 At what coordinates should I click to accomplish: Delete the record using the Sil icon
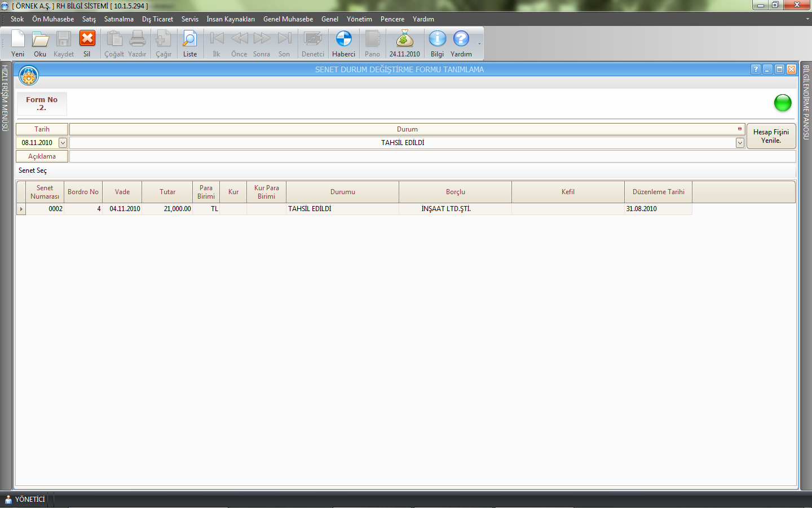pyautogui.click(x=87, y=40)
